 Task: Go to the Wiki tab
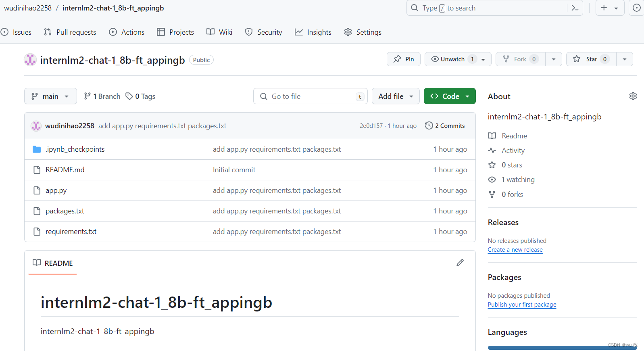(219, 32)
